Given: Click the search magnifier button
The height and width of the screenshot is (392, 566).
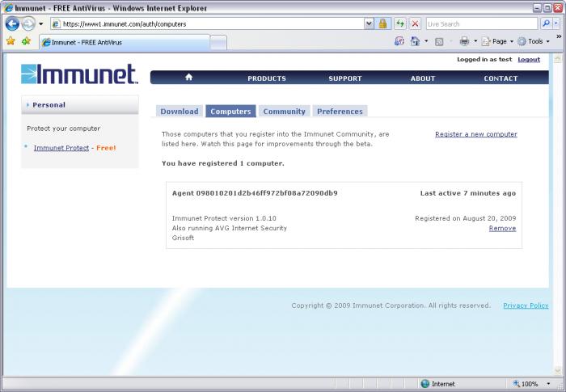Looking at the screenshot, I should coord(546,23).
